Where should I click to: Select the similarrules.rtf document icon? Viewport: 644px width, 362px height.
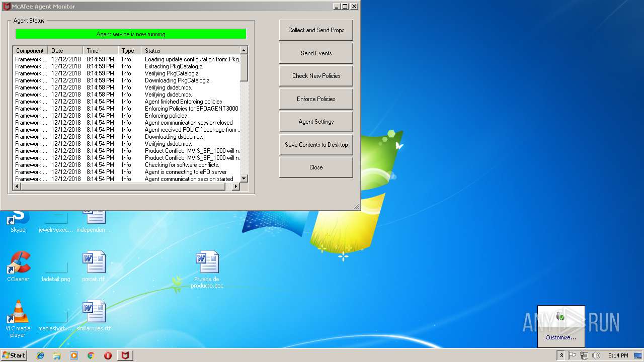tap(94, 316)
